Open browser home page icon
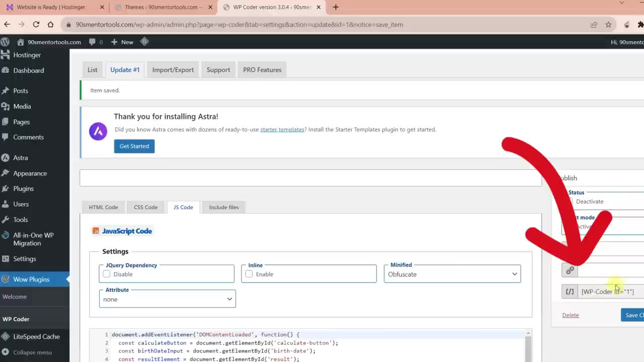 (x=50, y=24)
